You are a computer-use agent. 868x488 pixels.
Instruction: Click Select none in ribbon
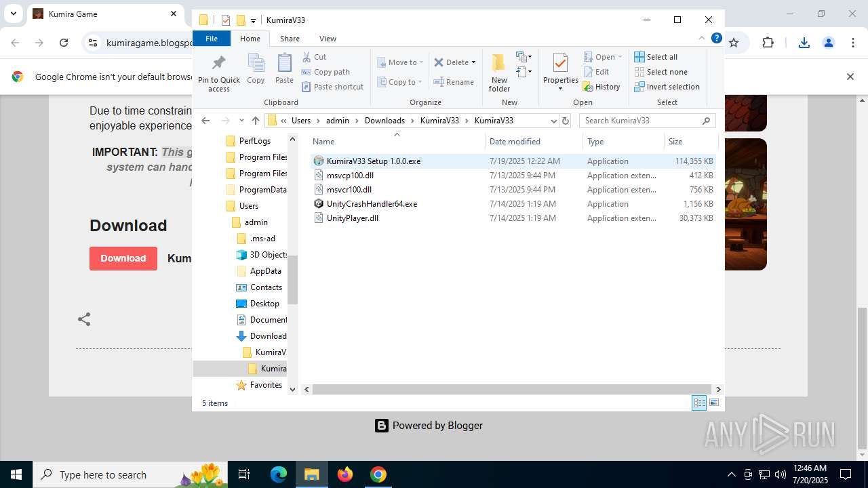click(x=660, y=72)
